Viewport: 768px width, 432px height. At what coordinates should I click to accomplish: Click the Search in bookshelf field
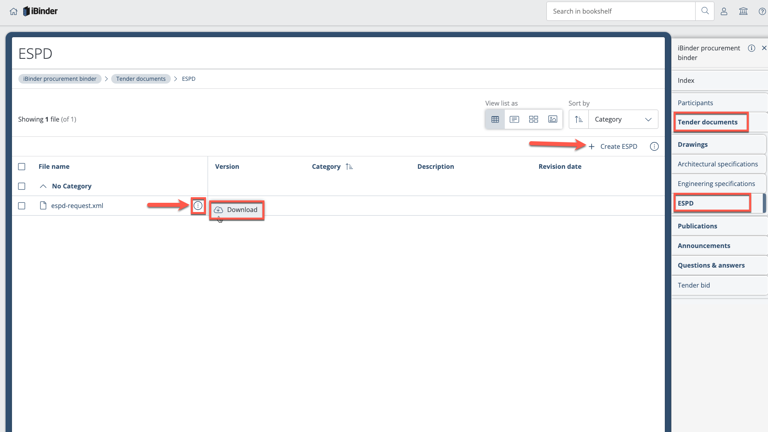(x=620, y=11)
